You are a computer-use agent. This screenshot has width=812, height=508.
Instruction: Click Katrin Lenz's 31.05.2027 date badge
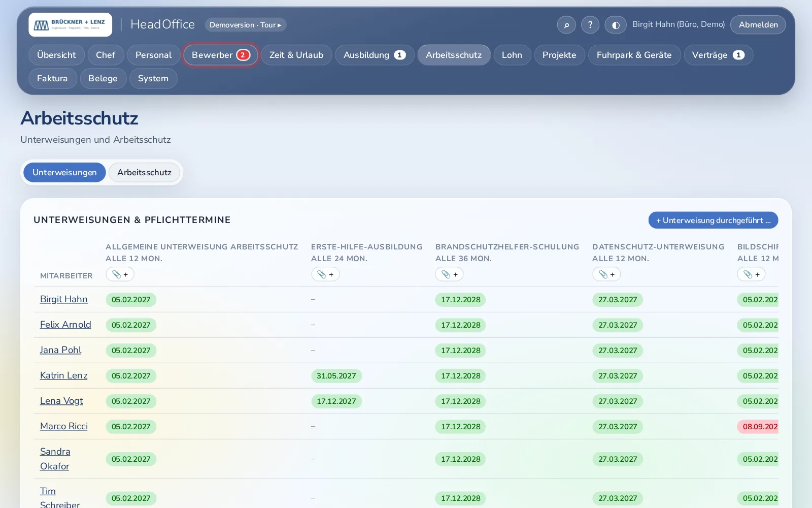coord(336,376)
